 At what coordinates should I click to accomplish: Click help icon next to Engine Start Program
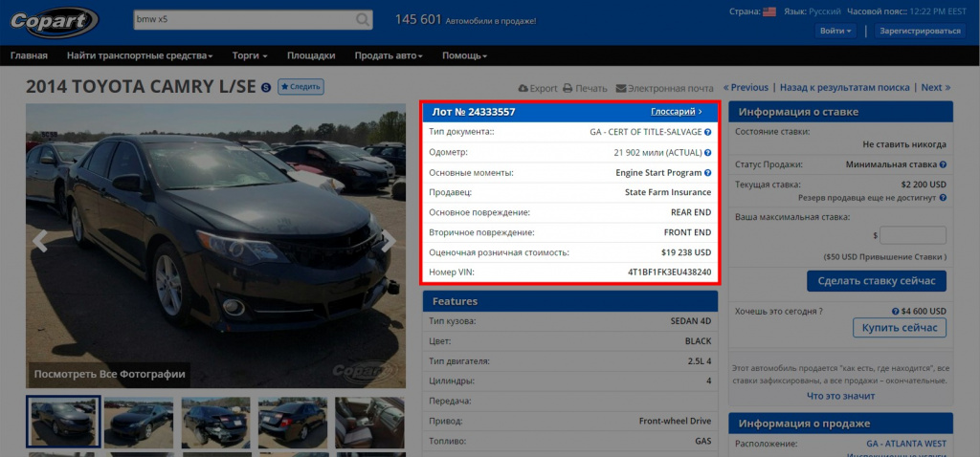point(707,172)
